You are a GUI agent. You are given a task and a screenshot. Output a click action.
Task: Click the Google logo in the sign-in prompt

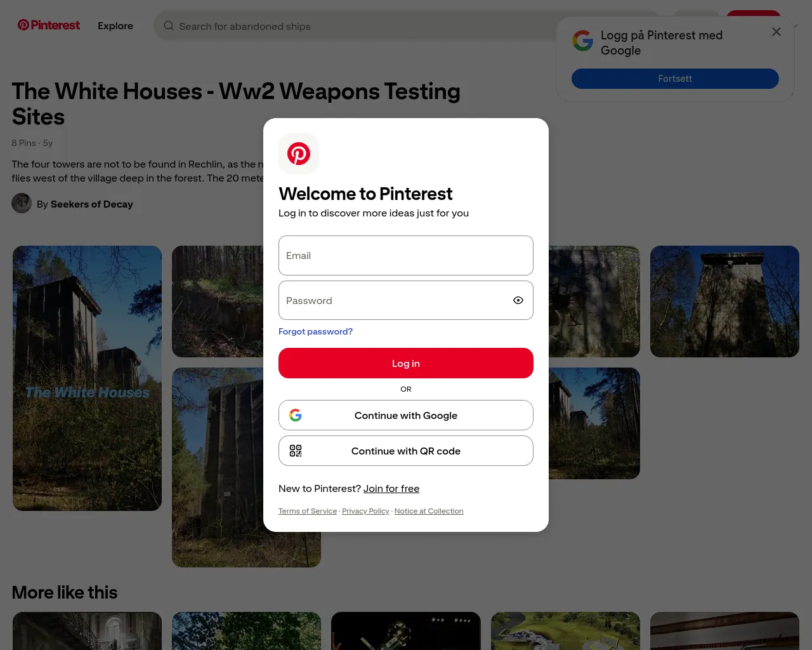pyautogui.click(x=582, y=41)
